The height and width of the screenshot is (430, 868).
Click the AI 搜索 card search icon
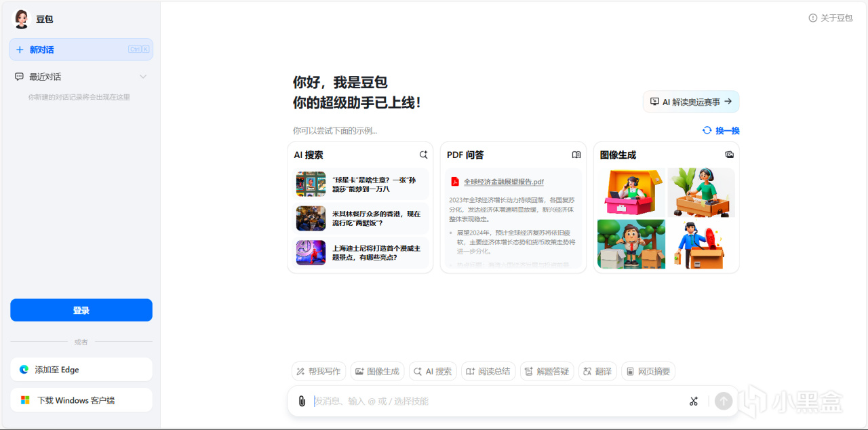tap(424, 155)
